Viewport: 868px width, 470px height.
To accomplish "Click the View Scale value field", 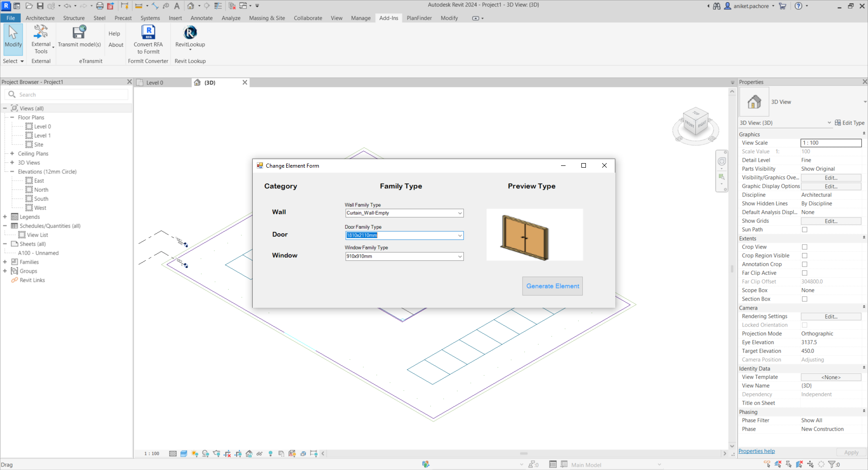I will pos(831,143).
